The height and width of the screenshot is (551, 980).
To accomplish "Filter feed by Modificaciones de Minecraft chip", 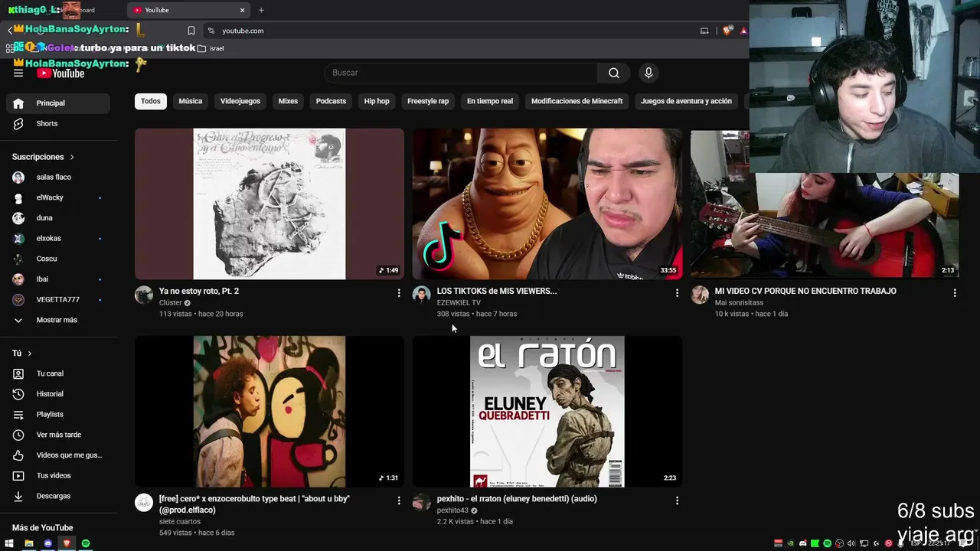I will coord(577,101).
